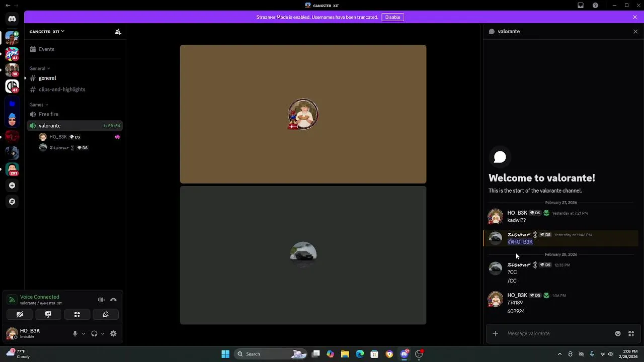Screen dimensions: 644x362
Task: Select HO_B3K in voice channel list
Action: tap(79, 137)
